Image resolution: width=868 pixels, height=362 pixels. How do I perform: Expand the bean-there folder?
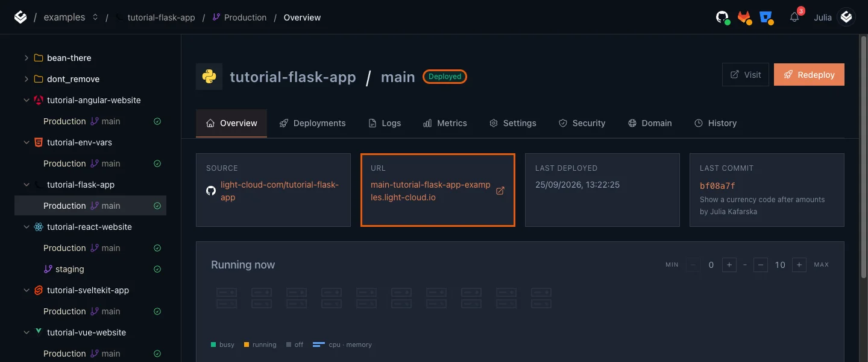tap(26, 58)
